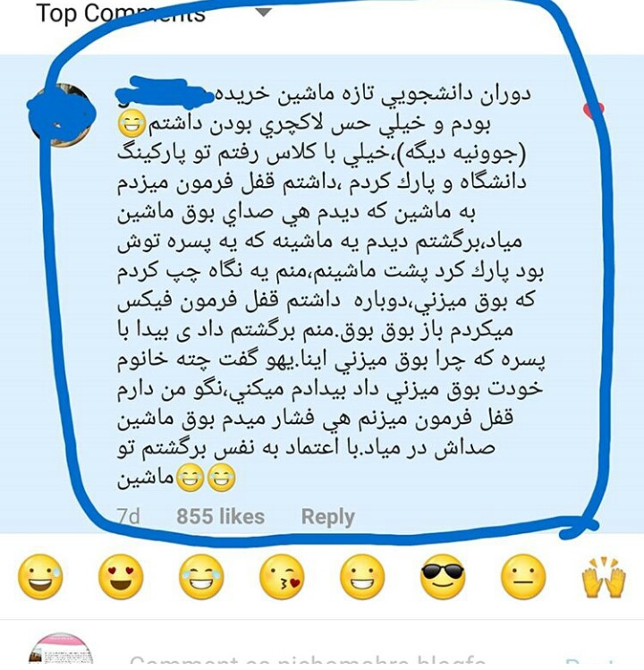The width and height of the screenshot is (644, 670).
Task: Insert the grinning face emoji
Action: coord(362,576)
